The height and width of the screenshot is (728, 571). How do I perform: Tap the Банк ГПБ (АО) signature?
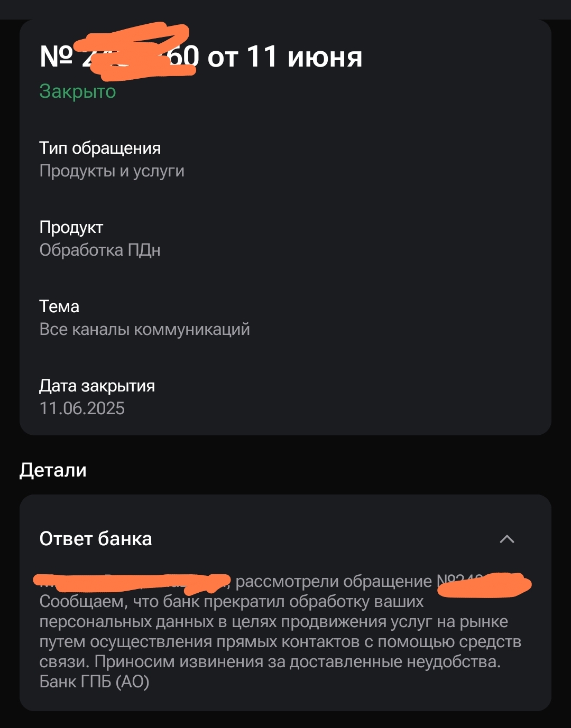(x=94, y=682)
